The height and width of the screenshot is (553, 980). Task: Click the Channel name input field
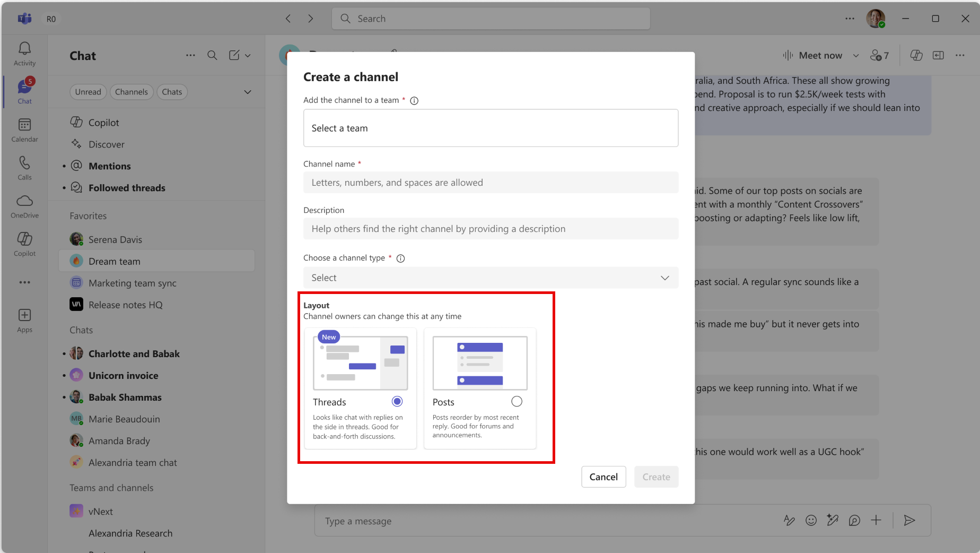pyautogui.click(x=491, y=183)
